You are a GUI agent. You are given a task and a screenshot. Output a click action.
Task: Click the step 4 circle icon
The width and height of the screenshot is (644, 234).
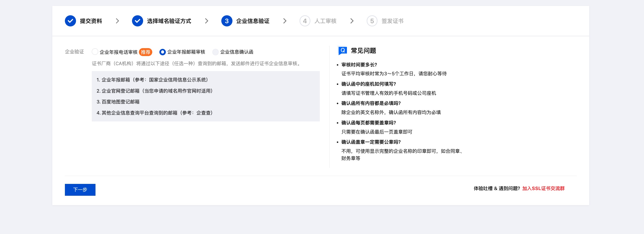[305, 21]
